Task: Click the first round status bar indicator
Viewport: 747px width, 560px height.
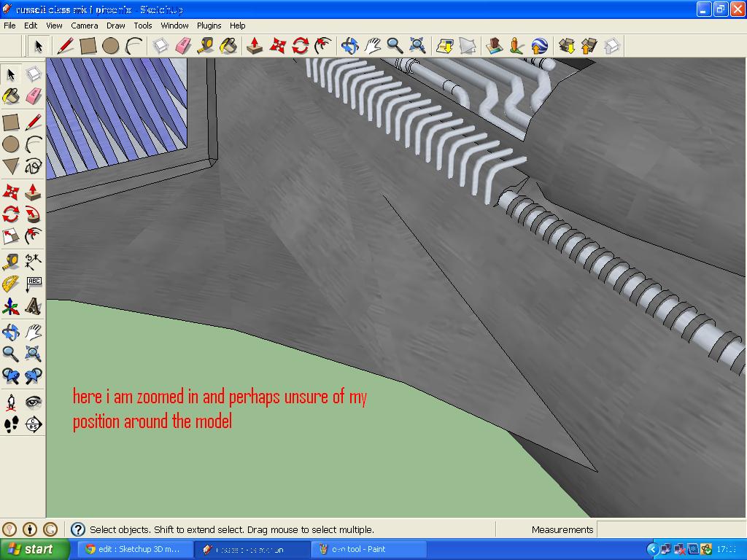Action: pos(9,529)
